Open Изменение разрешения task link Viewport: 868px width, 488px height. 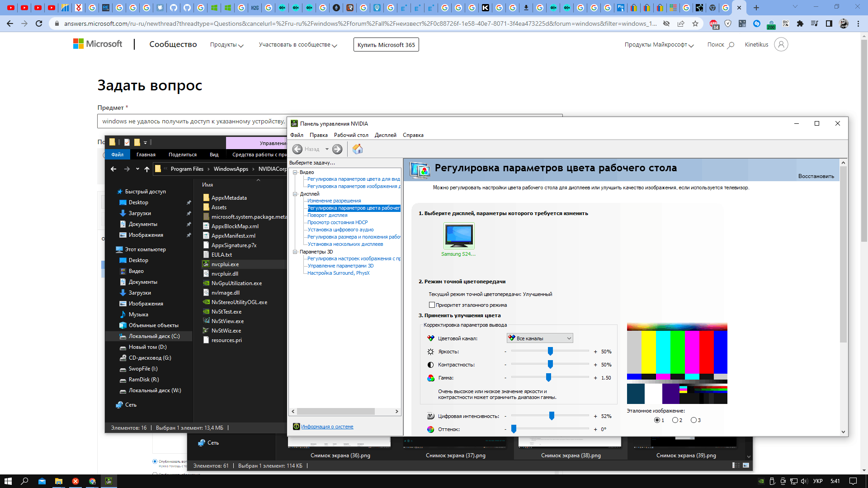pyautogui.click(x=334, y=201)
